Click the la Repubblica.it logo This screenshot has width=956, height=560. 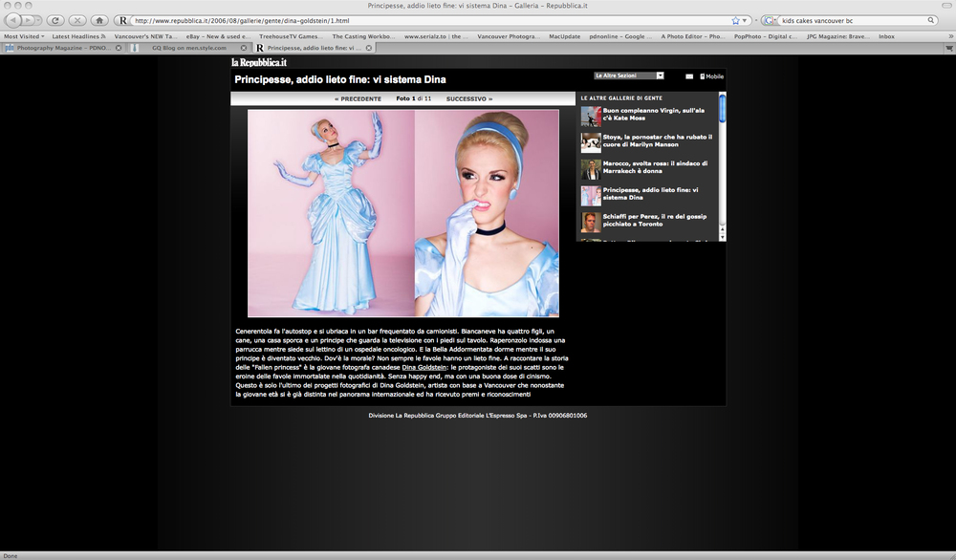coord(258,62)
